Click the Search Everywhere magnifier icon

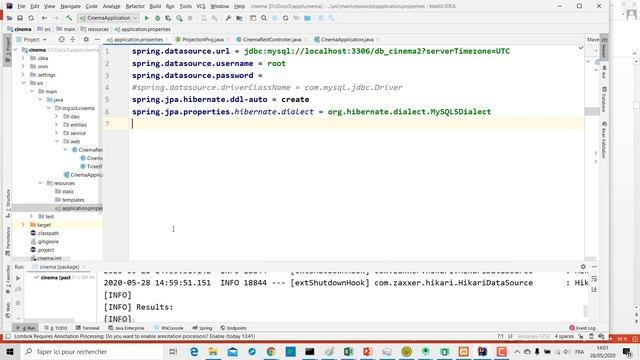point(264,18)
